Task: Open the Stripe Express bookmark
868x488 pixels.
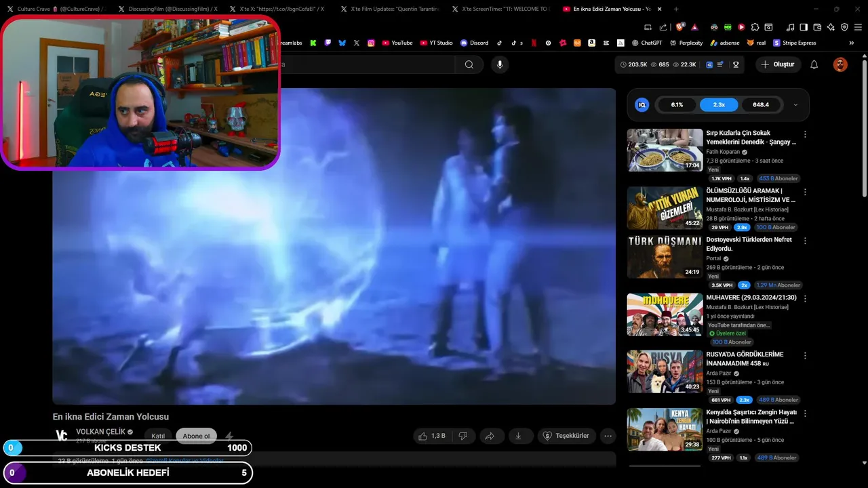Action: (794, 43)
